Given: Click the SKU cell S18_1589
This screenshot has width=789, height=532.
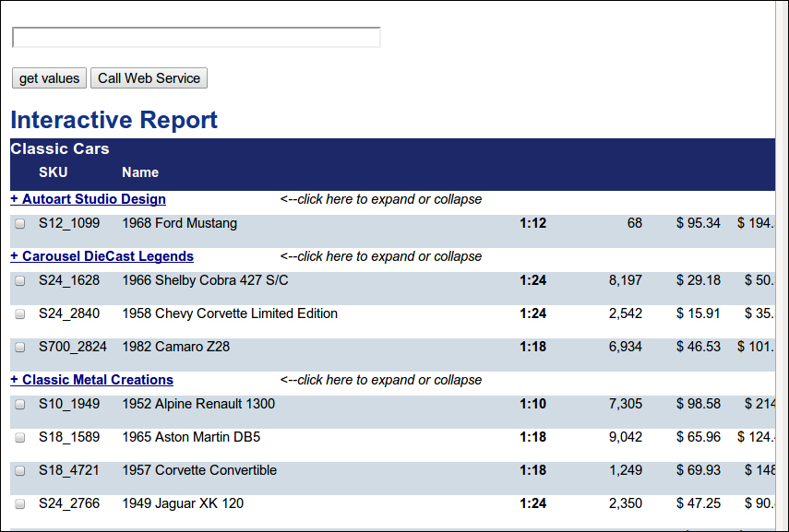Looking at the screenshot, I should pyautogui.click(x=69, y=437).
